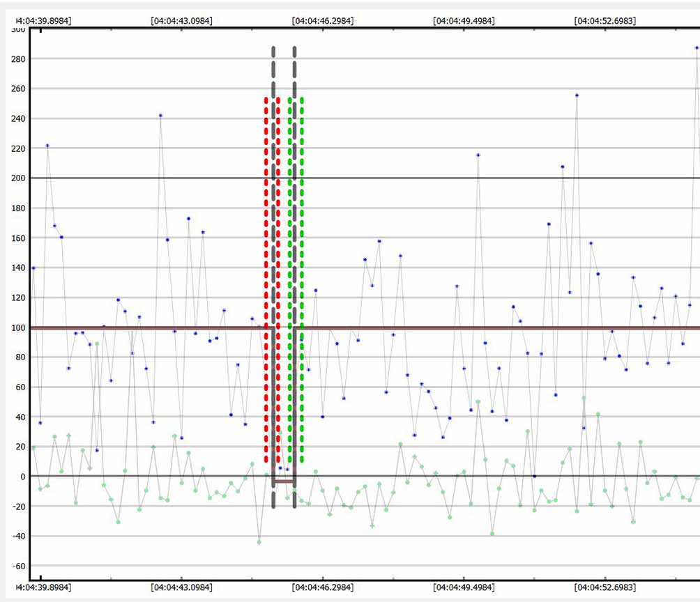Click the top [04:04:43.0984] timestamp label
700x602 pixels.
[181, 21]
